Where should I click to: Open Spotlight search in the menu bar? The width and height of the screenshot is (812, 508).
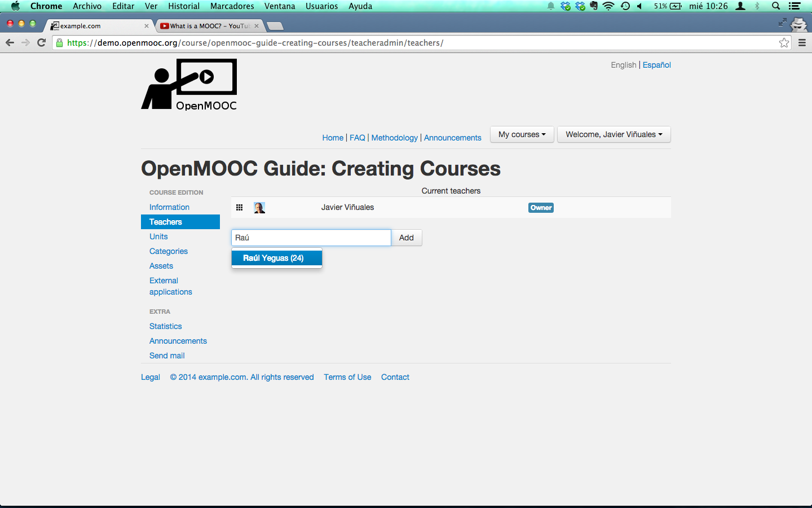[x=776, y=6]
